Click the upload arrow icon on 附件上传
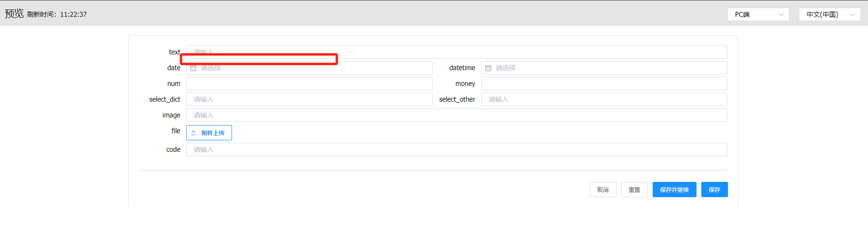This screenshot has width=868, height=232. pos(193,133)
